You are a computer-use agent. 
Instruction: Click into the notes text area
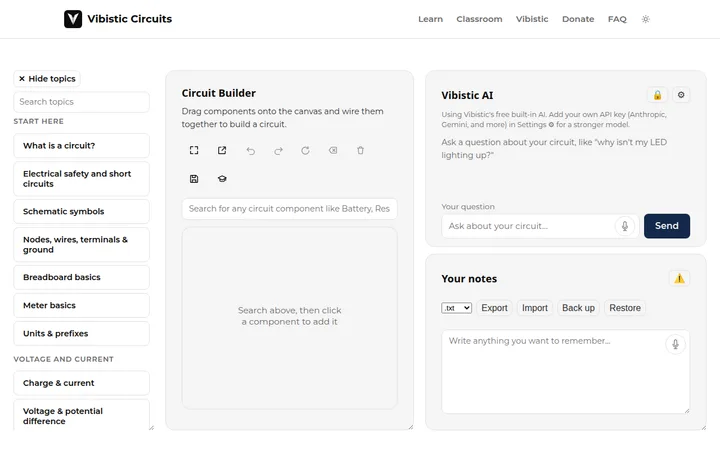pyautogui.click(x=565, y=371)
